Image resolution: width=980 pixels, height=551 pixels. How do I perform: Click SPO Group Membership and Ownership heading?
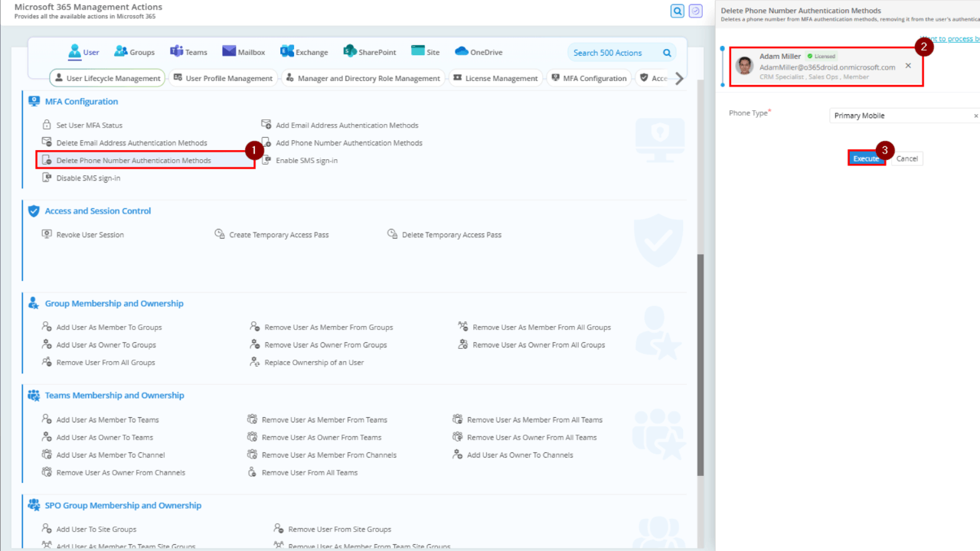tap(123, 506)
